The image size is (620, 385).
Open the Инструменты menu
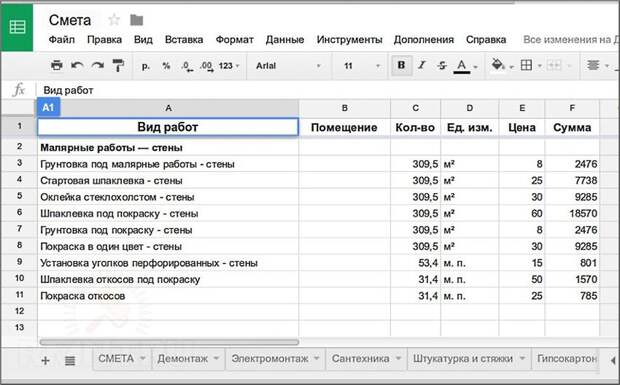[x=350, y=40]
